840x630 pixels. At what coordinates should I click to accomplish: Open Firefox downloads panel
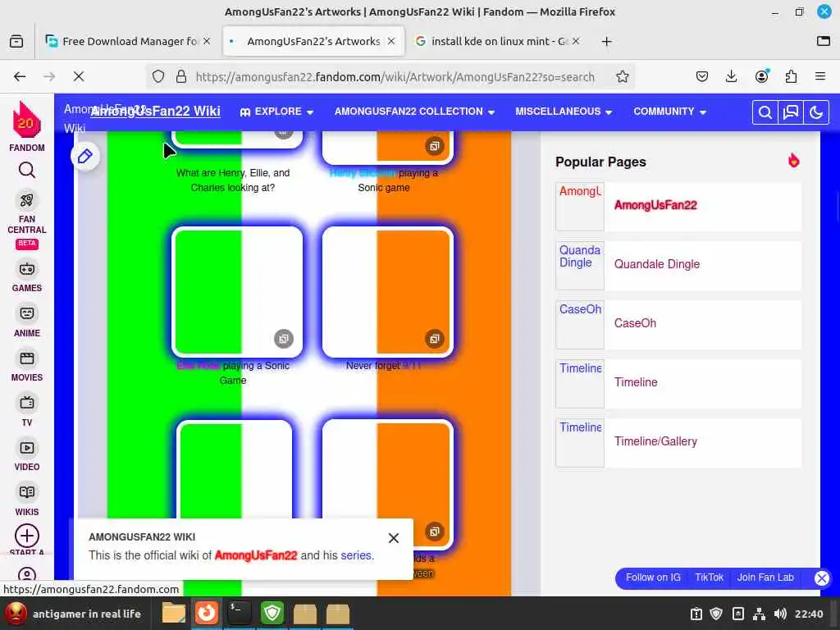point(731,76)
